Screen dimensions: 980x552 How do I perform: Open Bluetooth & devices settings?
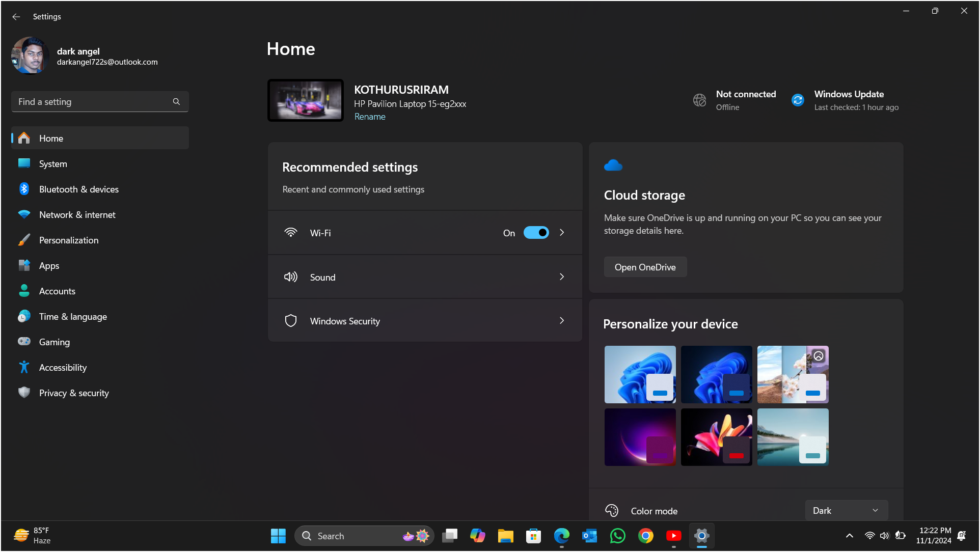(x=78, y=189)
